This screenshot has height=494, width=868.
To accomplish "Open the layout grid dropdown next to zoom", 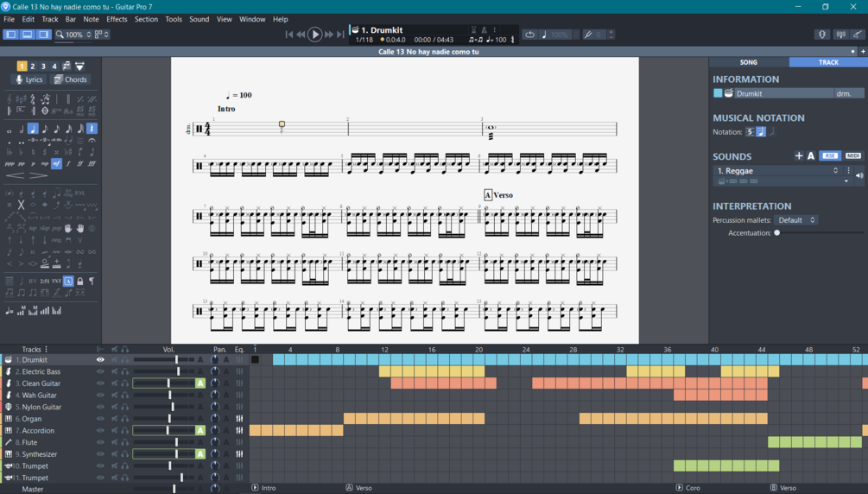I will [101, 35].
